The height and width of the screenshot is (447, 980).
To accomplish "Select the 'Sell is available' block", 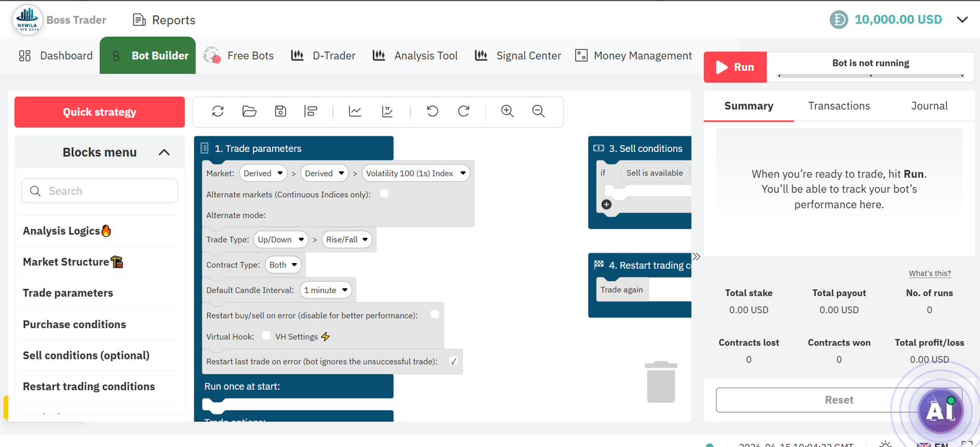I will pyautogui.click(x=655, y=173).
